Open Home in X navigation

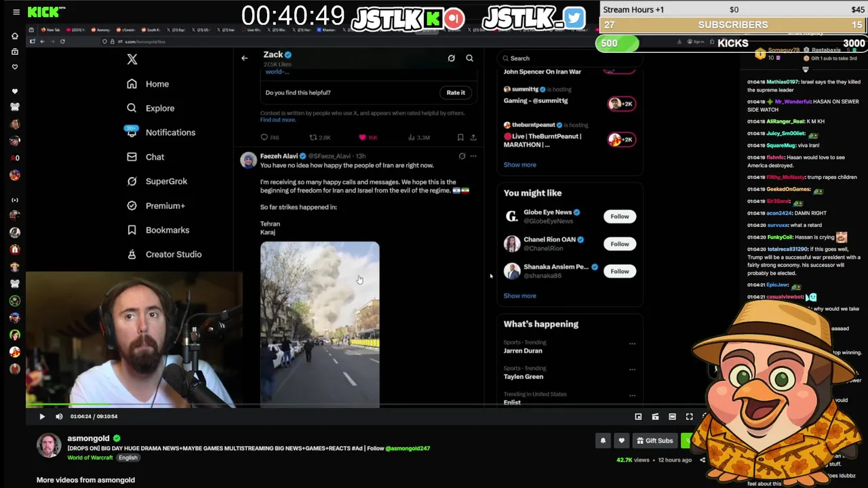tap(148, 84)
